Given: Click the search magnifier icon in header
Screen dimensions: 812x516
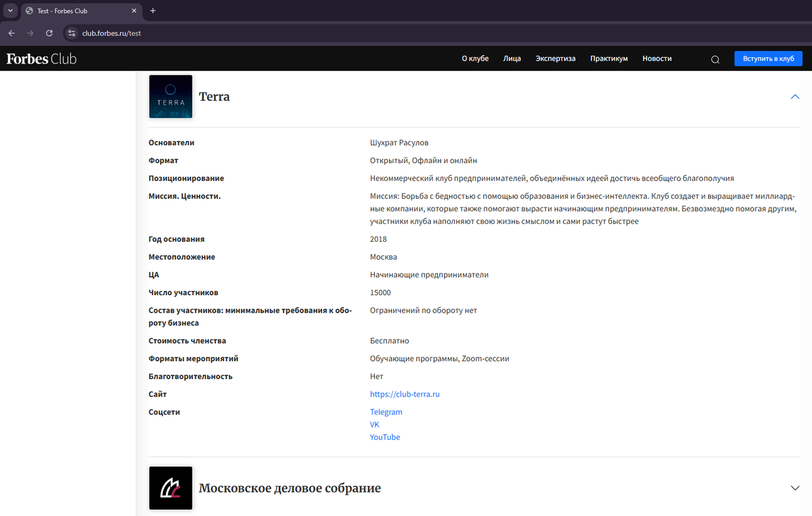Looking at the screenshot, I should pyautogui.click(x=715, y=59).
